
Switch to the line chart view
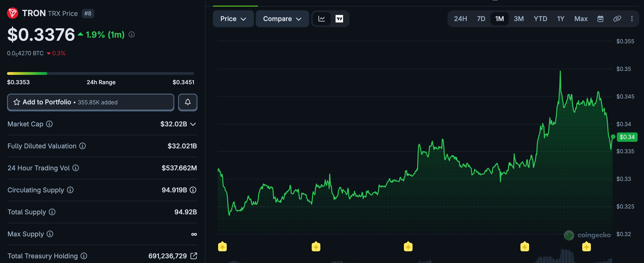322,19
